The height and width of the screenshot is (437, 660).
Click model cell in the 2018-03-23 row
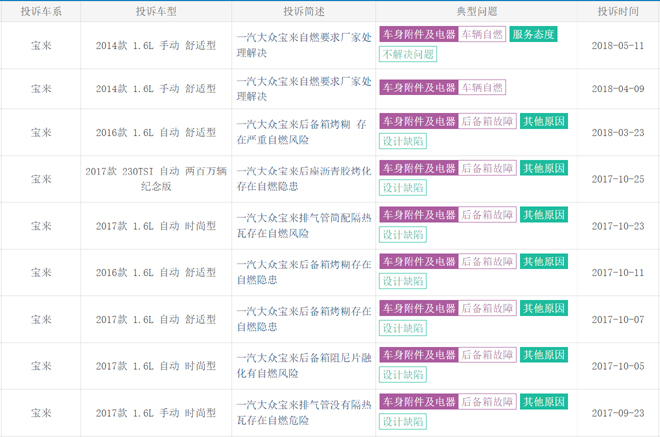pyautogui.click(x=156, y=133)
